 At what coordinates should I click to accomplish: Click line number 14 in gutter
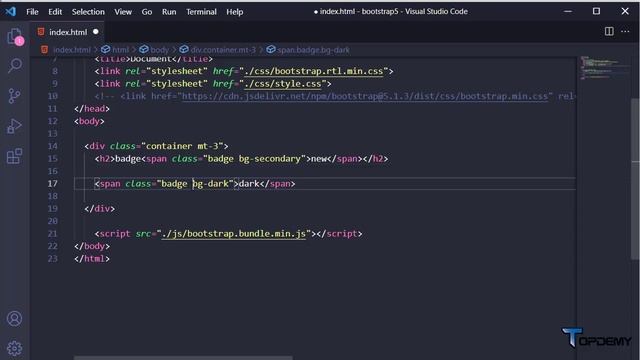click(x=53, y=146)
